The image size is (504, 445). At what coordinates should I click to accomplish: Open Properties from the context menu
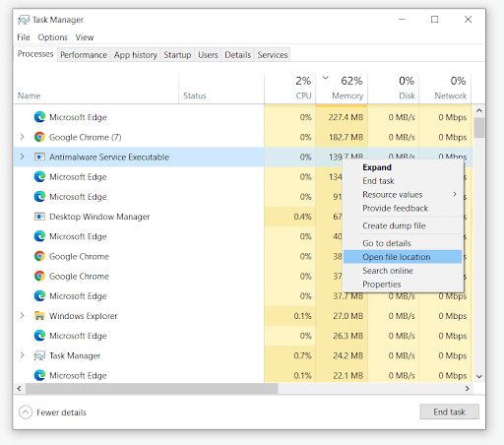pos(404,285)
